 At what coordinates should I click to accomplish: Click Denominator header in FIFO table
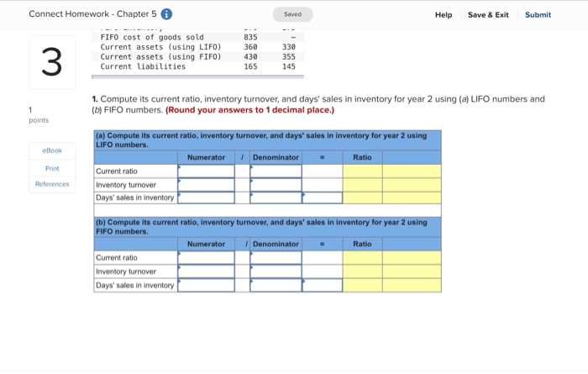pos(276,245)
